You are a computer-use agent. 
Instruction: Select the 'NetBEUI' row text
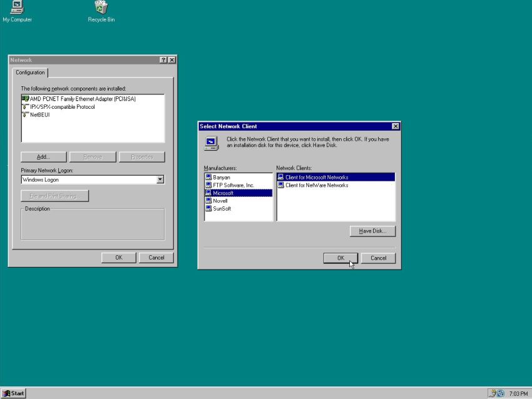pyautogui.click(x=39, y=114)
